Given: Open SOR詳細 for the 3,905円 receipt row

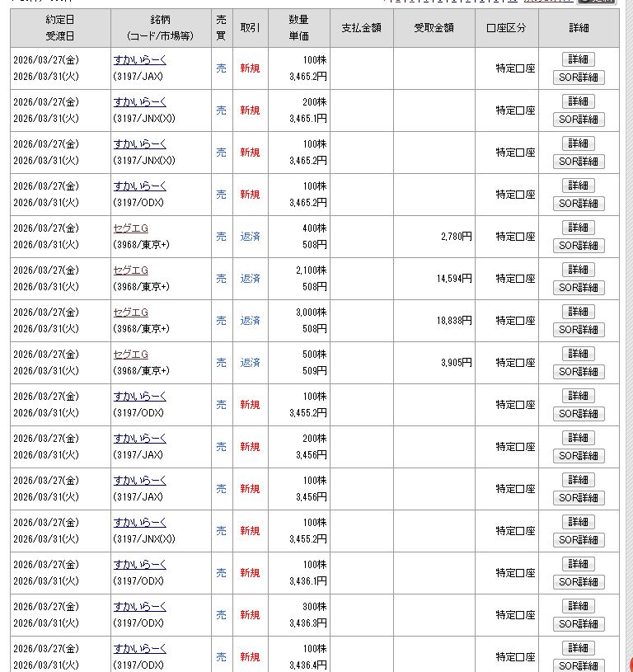Looking at the screenshot, I should [579, 372].
